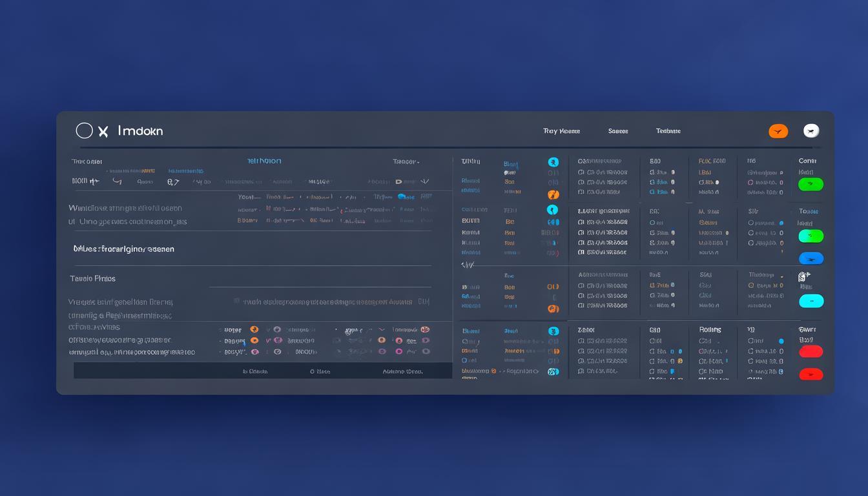Select the Tauolo Fhios section heading
Image resolution: width=868 pixels, height=496 pixels.
[92, 278]
